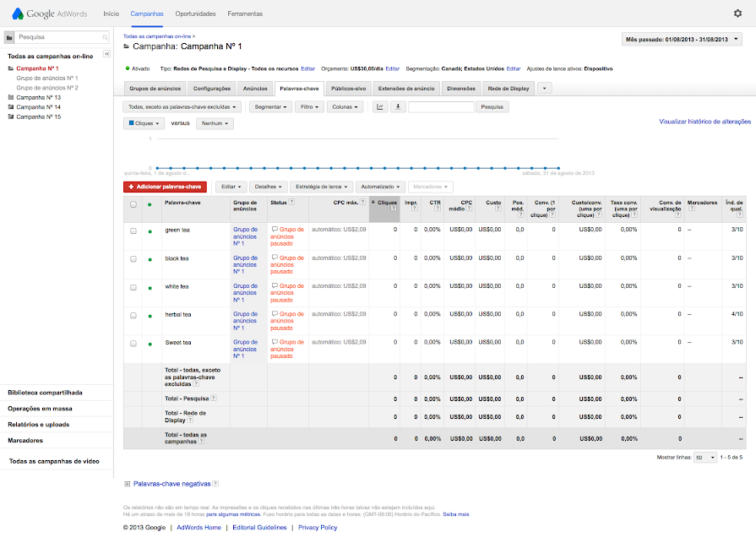
Task: Open status speech bubble for black tea
Action: coord(275,258)
